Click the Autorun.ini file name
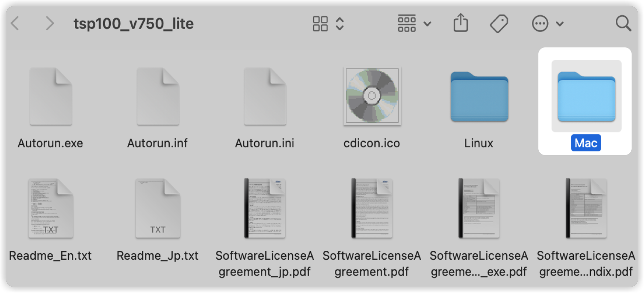The image size is (644, 293). tap(265, 143)
